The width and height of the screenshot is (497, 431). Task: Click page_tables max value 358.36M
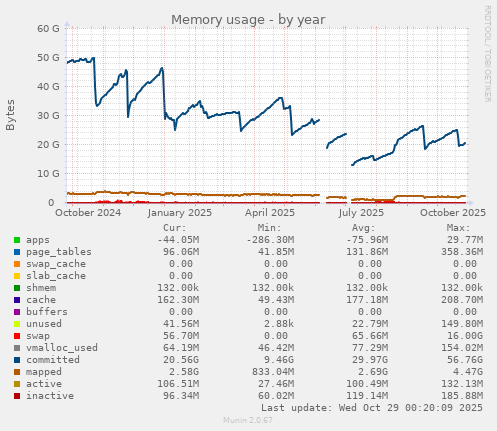(462, 252)
